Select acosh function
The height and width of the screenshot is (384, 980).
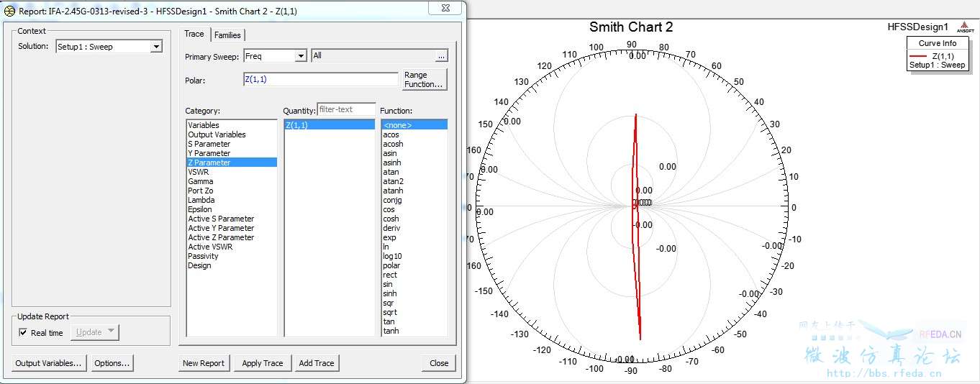pos(414,144)
